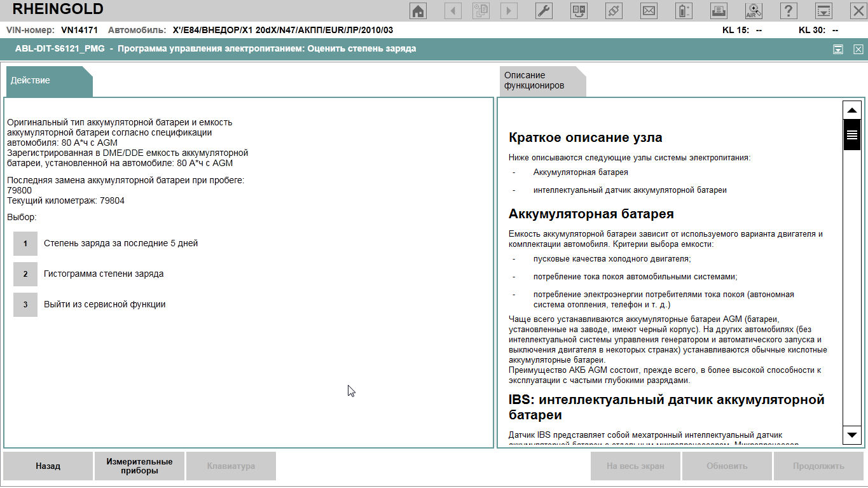Screen dimensions: 868x488
Task: Click the 'Аккумуляторная батарея' heading
Action: (x=591, y=214)
